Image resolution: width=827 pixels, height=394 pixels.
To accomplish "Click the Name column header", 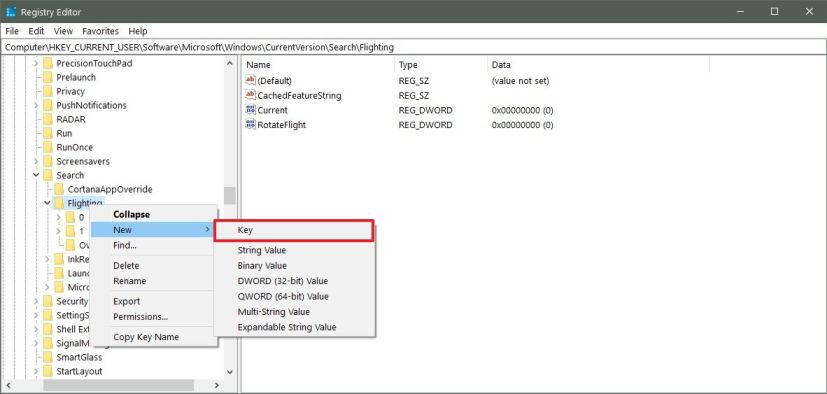I will point(318,65).
